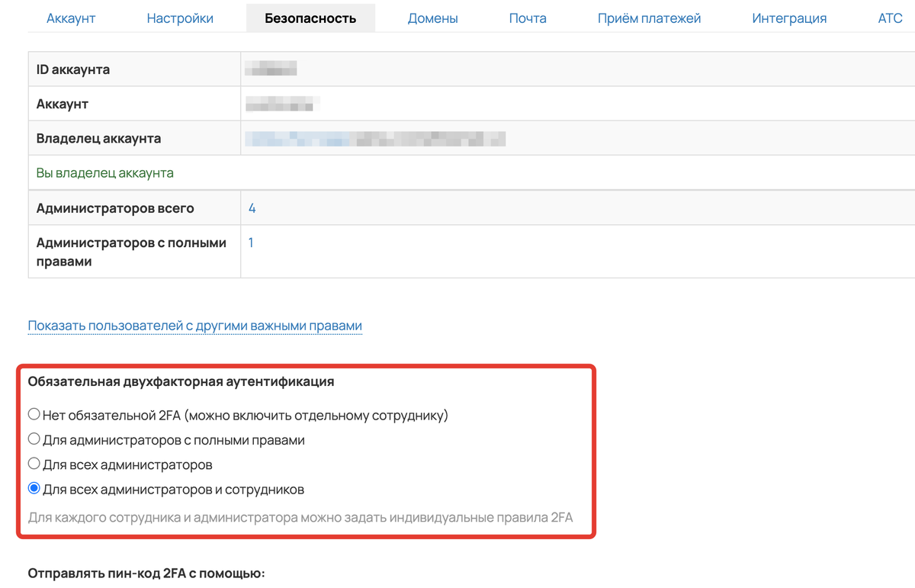Image resolution: width=915 pixels, height=588 pixels.
Task: Go to the АТС tab
Action: click(890, 18)
